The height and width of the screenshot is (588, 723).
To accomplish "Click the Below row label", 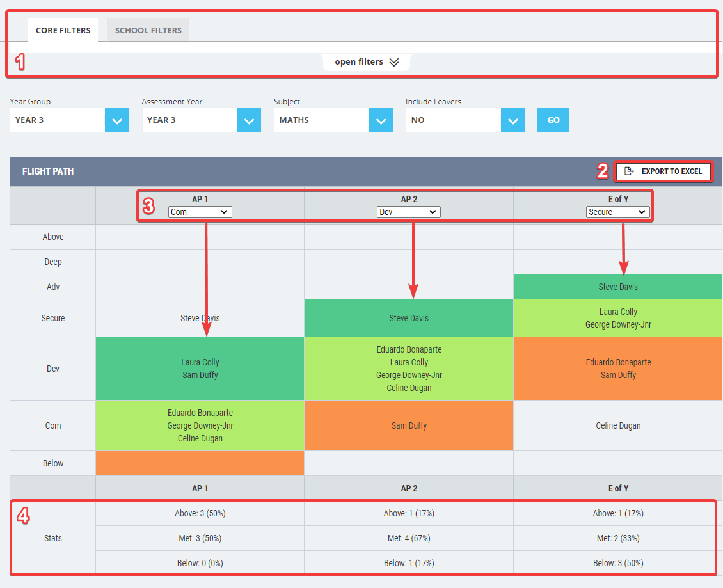I will 53,463.
